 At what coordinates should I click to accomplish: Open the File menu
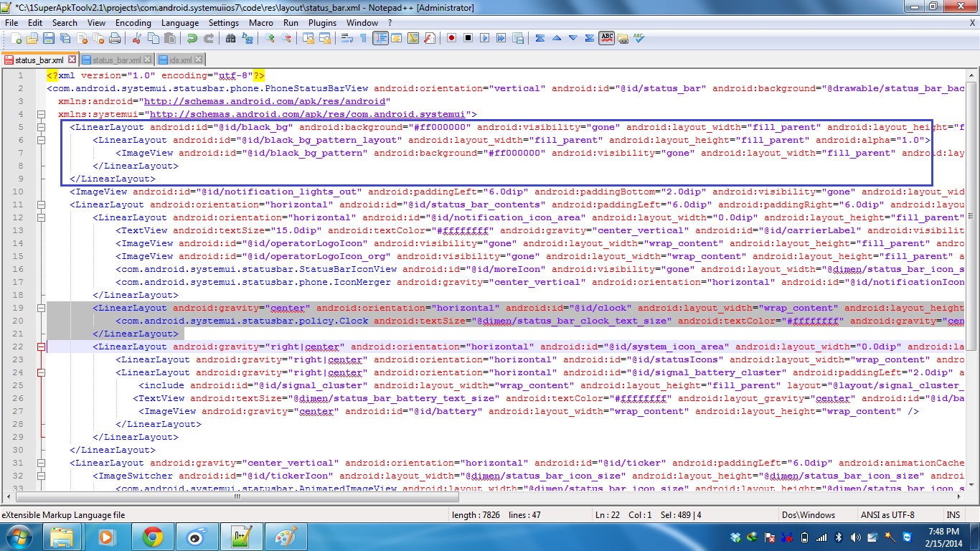[x=12, y=22]
